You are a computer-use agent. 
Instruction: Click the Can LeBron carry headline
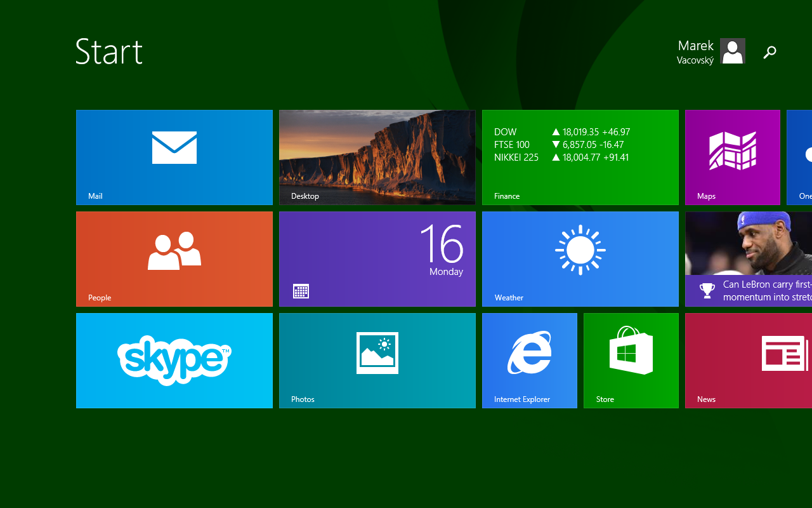tap(768, 291)
